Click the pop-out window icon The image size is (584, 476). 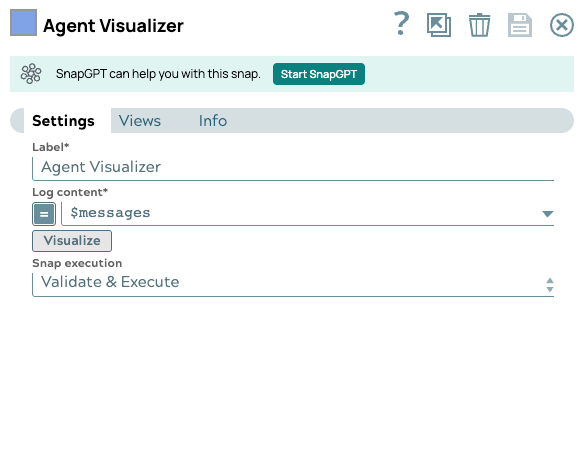click(x=439, y=25)
